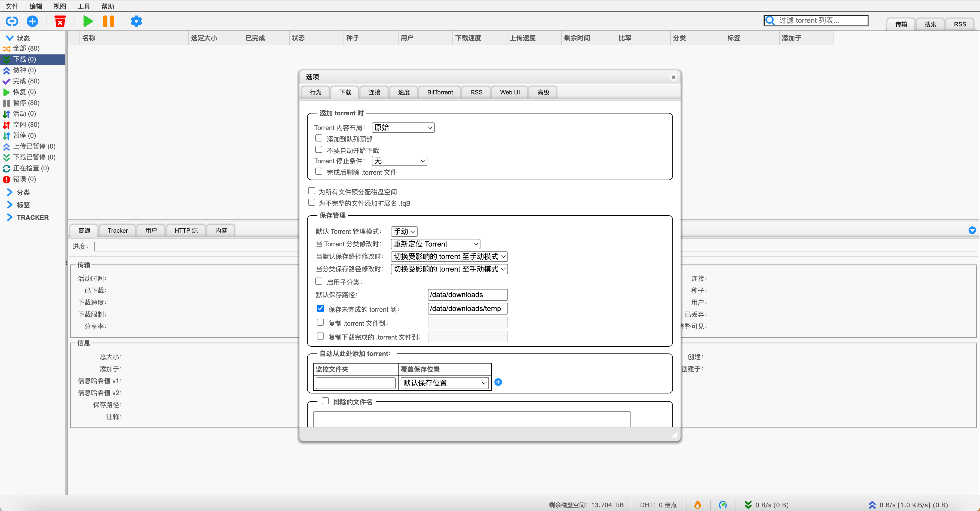Open the 工具 menu

point(84,6)
